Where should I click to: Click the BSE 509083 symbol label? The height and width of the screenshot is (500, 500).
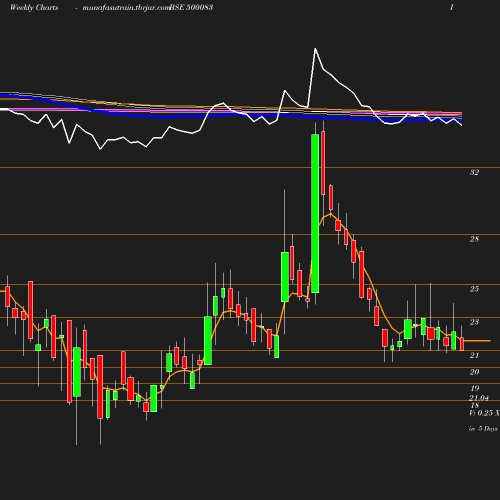(191, 7)
